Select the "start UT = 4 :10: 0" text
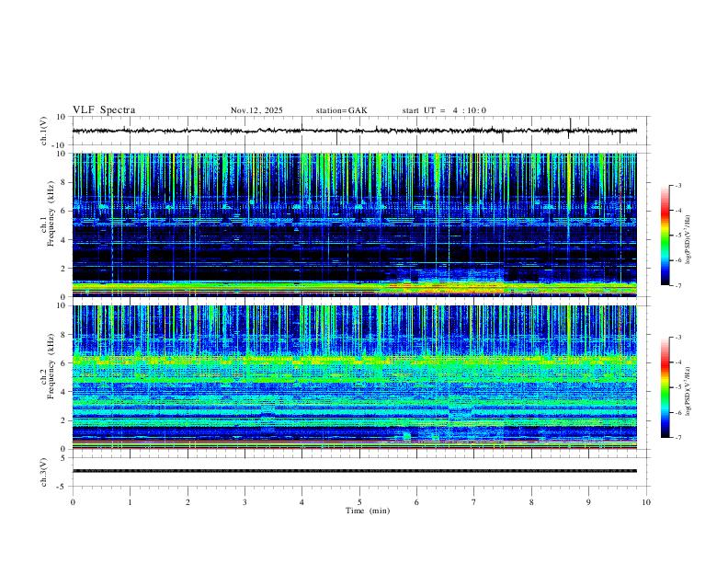The image size is (728, 563). point(444,110)
